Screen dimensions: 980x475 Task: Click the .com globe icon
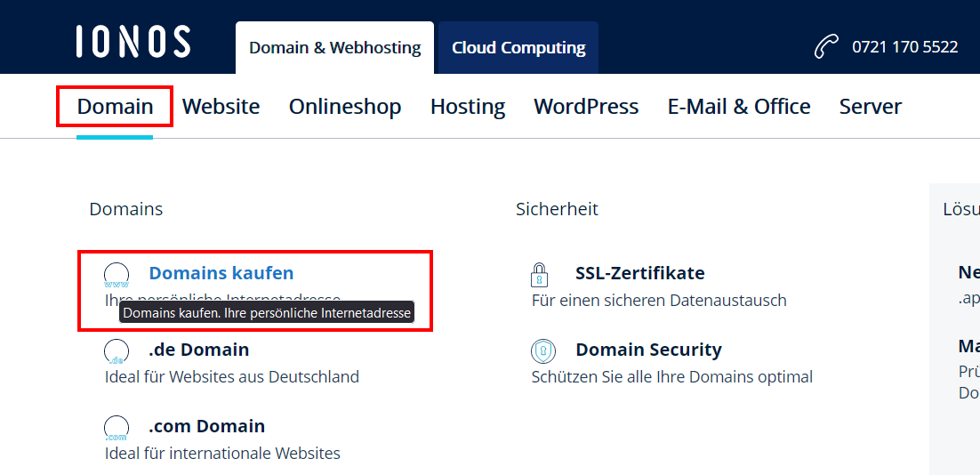pos(116,428)
